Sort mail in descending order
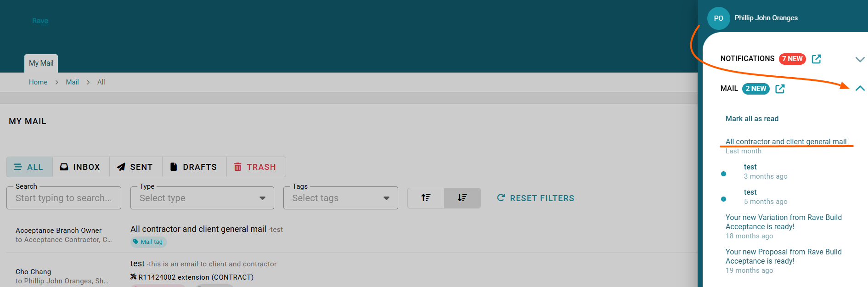The height and width of the screenshot is (287, 868). pos(462,198)
